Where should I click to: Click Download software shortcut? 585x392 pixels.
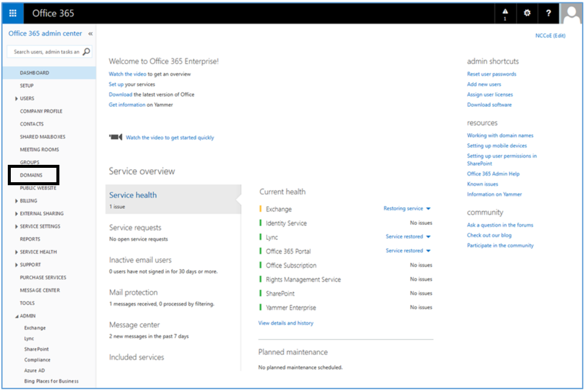(x=489, y=105)
